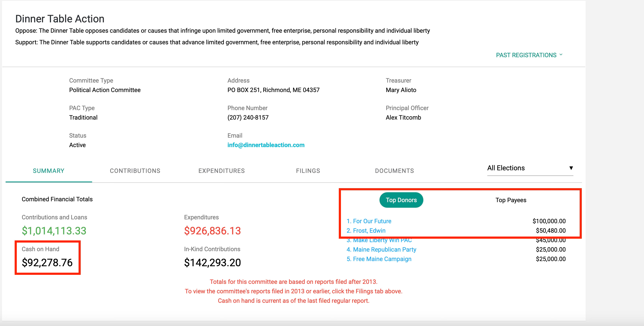The width and height of the screenshot is (644, 326).
Task: Click the Summary tab
Action: click(x=49, y=171)
